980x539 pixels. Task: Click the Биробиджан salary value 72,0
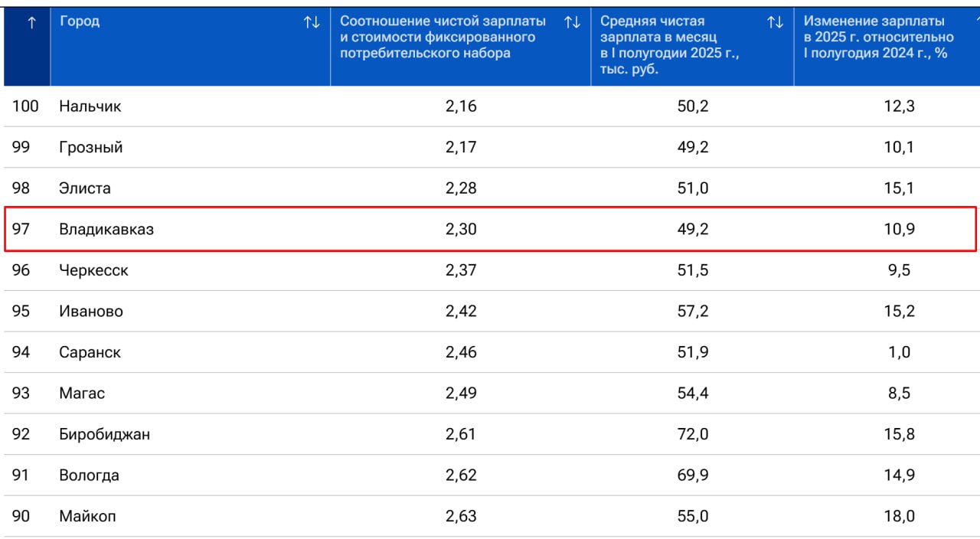click(x=692, y=434)
